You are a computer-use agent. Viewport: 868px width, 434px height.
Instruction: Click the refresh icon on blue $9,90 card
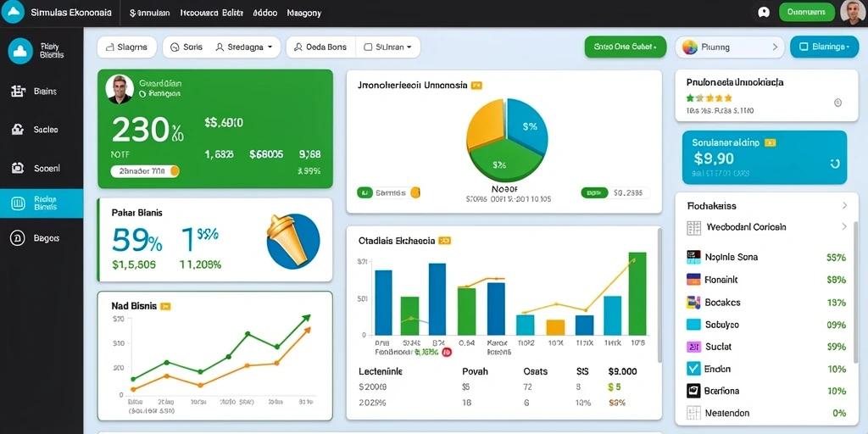[x=835, y=164]
